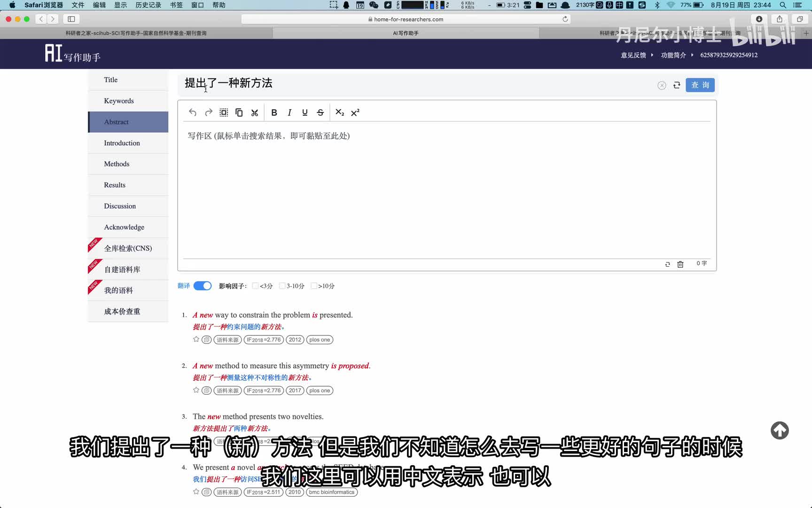
Task: Click the scroll-to-top arrow button
Action: click(779, 430)
